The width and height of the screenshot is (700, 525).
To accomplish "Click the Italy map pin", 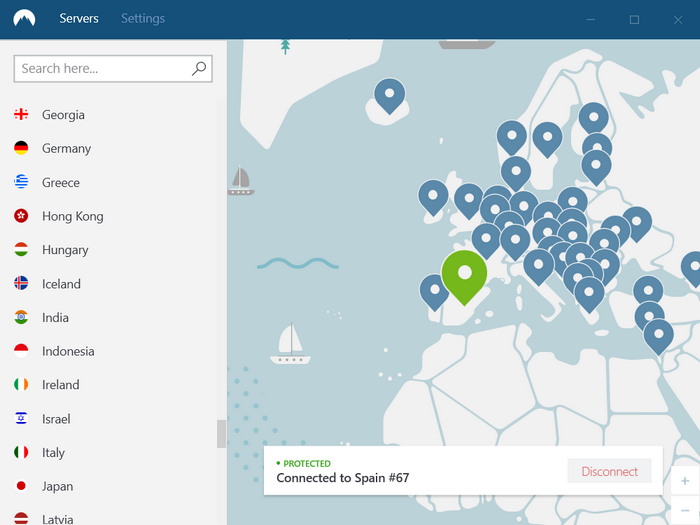I will (x=538, y=266).
